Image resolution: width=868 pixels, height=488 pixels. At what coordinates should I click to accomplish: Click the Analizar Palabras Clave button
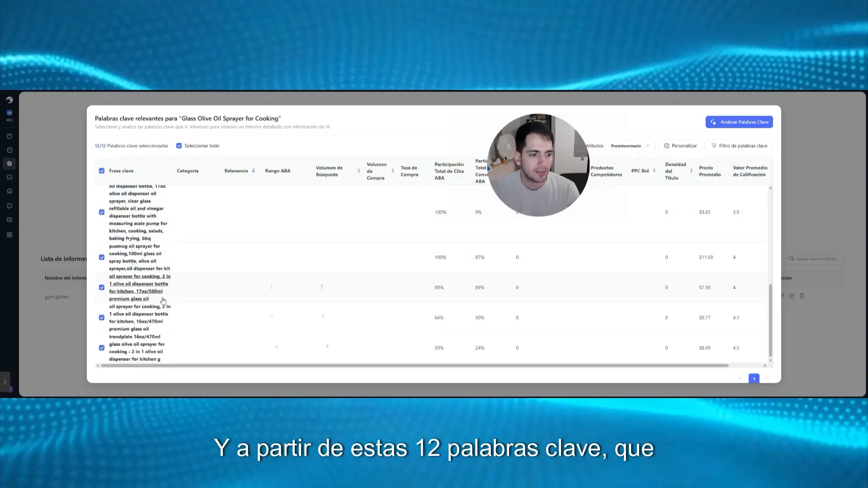point(739,122)
